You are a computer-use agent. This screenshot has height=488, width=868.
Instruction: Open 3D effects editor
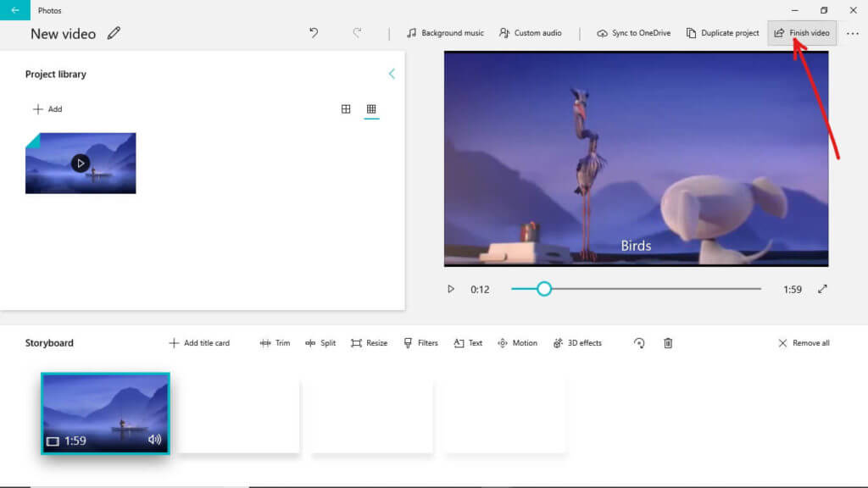577,343
